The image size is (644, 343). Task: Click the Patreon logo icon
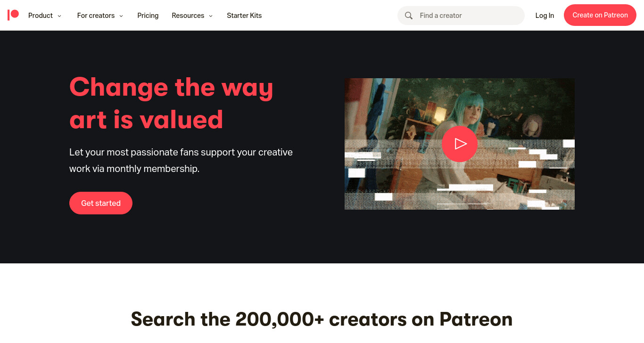pyautogui.click(x=13, y=15)
